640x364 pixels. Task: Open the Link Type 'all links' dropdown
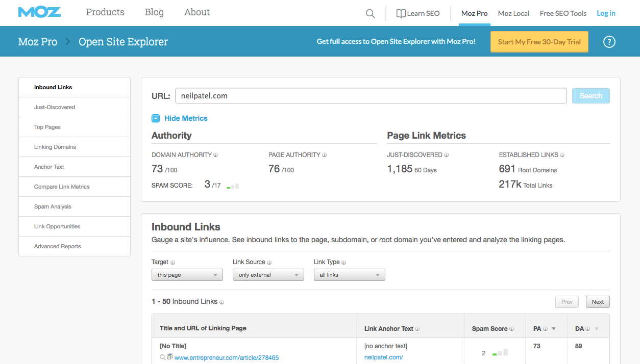[350, 275]
